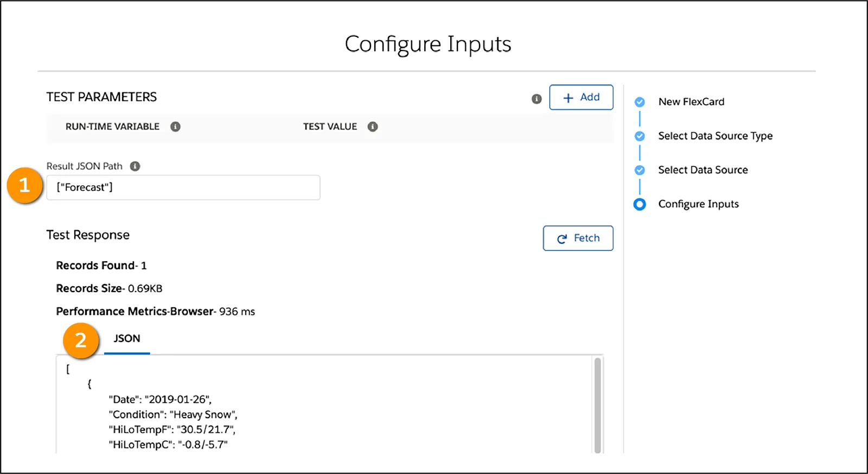Click the orange badge numbered 1
The width and height of the screenshot is (868, 474).
25,186
